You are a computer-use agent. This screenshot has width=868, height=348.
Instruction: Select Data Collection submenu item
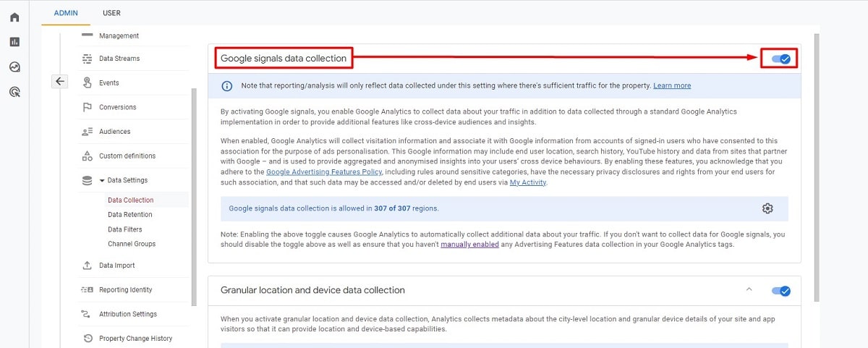tap(131, 200)
